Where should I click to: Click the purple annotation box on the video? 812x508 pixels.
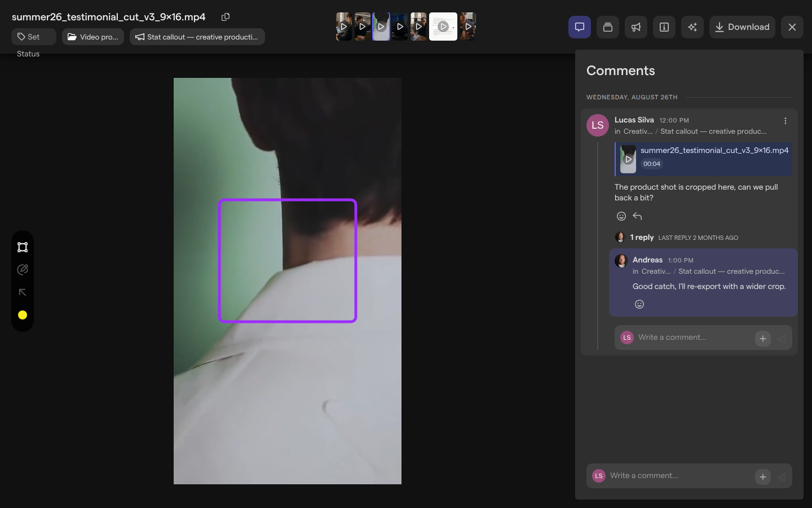(288, 261)
